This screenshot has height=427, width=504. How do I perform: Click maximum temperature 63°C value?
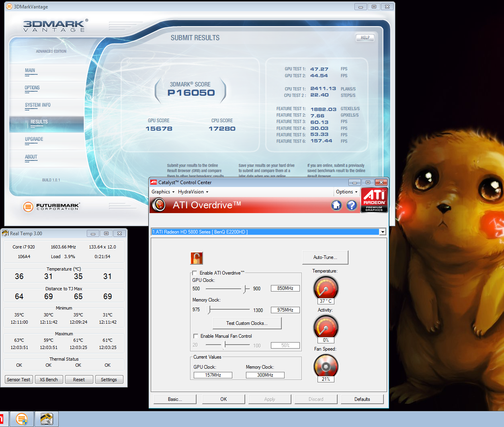click(x=19, y=340)
